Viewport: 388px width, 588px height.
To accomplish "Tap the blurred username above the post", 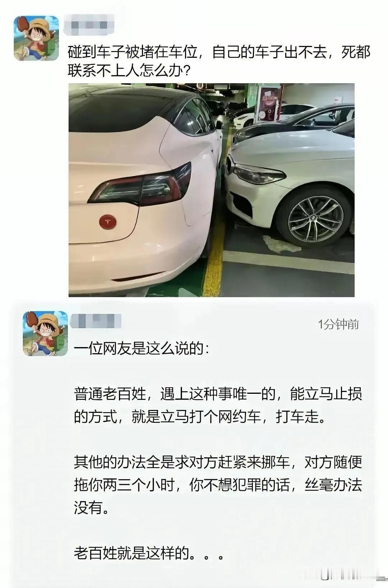I will [x=89, y=24].
